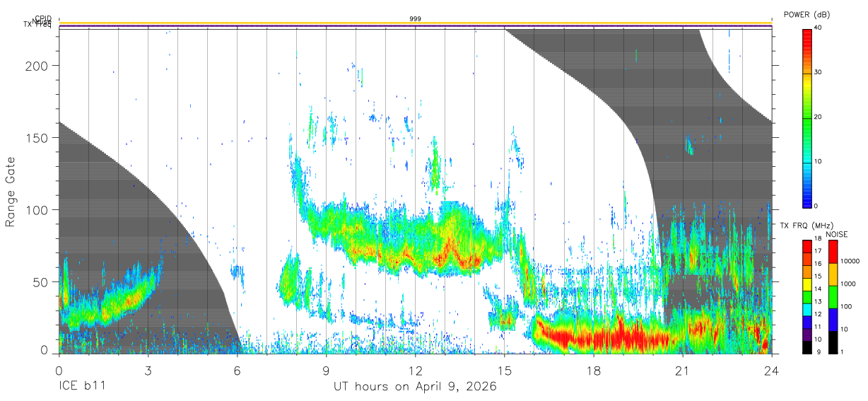The width and height of the screenshot is (868, 401).
Task: Click the 6 tick on UT hours axis
Action: coord(237,371)
